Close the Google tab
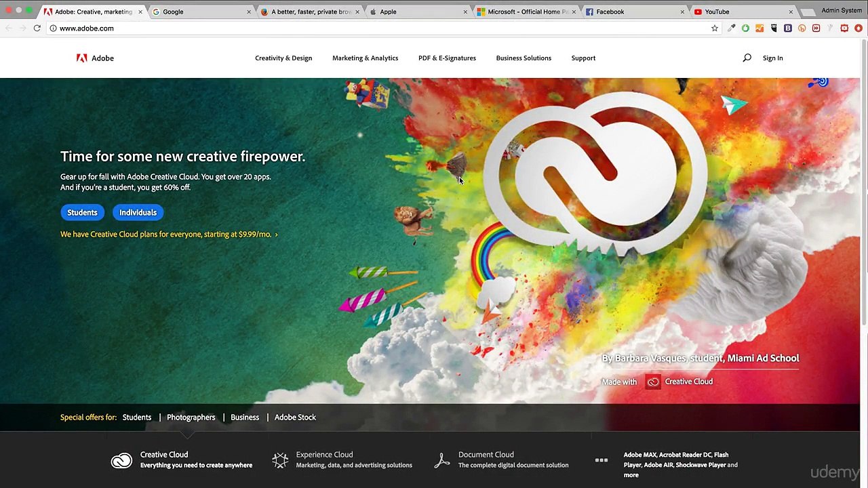This screenshot has height=488, width=868. pos(249,12)
